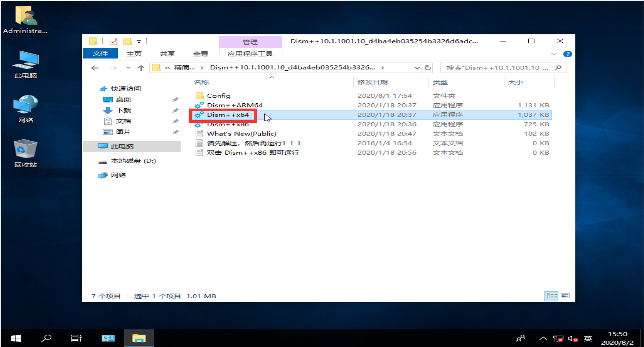Switch to the 查看 ribbon tab

tap(200, 54)
